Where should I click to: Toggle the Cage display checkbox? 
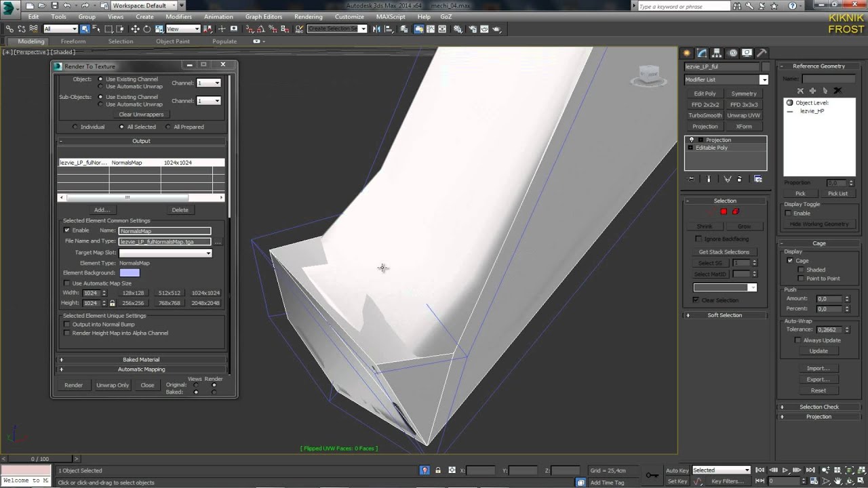click(790, 261)
